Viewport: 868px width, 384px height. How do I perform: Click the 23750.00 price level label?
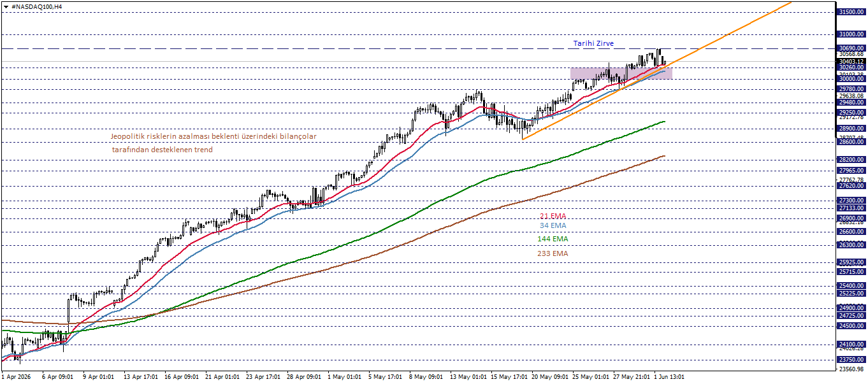pos(851,360)
